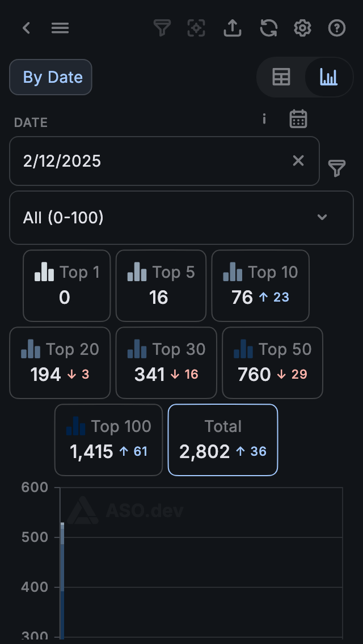Open the hamburger menu

pos(60,28)
